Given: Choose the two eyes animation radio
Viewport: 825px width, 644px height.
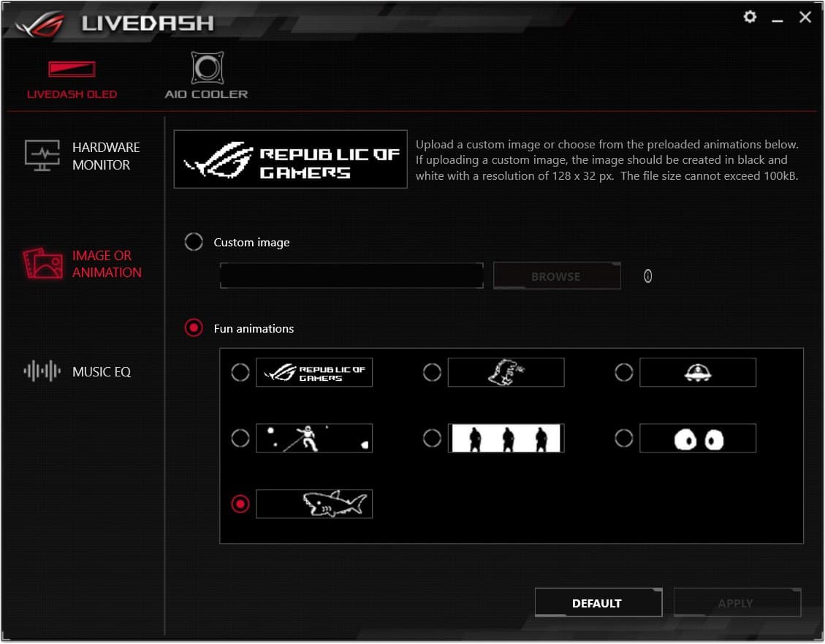Looking at the screenshot, I should [624, 438].
